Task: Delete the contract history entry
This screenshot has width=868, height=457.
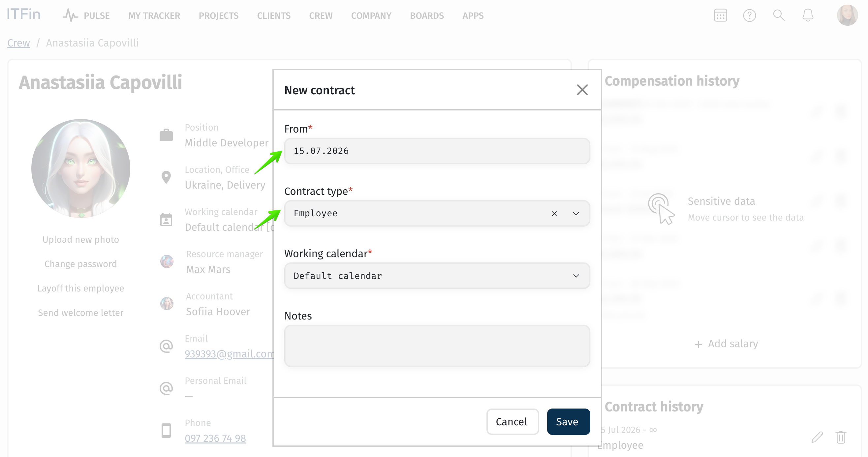Action: [841, 437]
